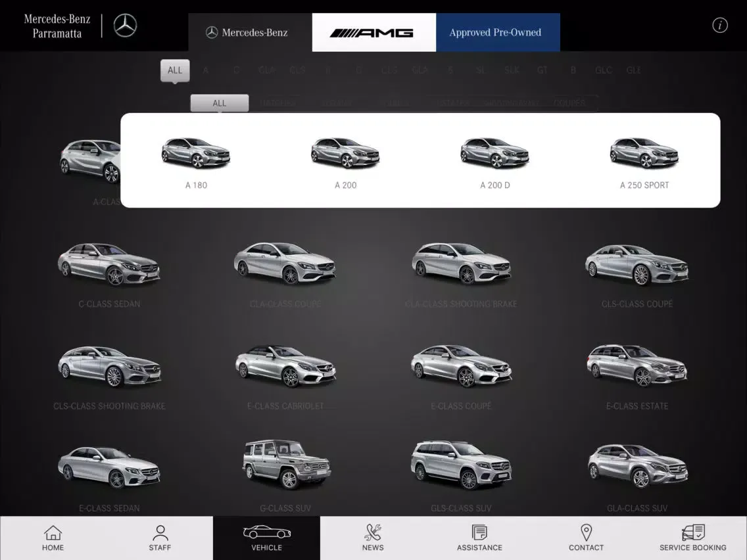Filter models by SLK class

[512, 70]
